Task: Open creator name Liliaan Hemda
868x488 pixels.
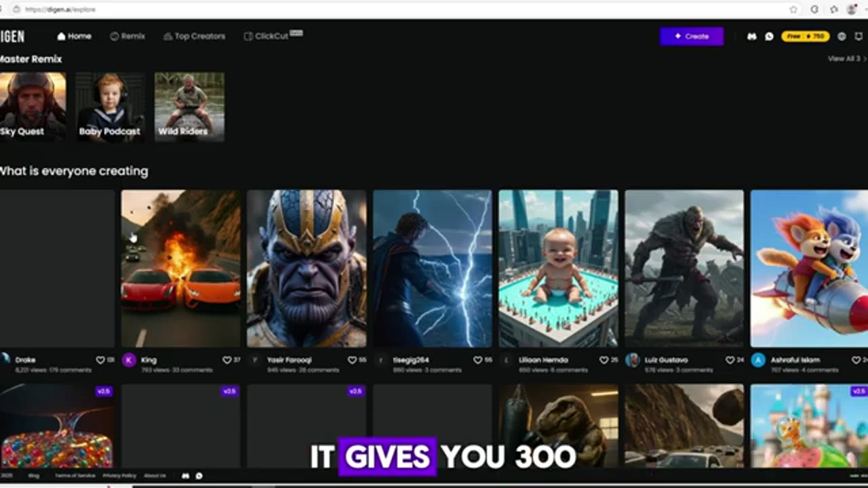Action: 543,360
